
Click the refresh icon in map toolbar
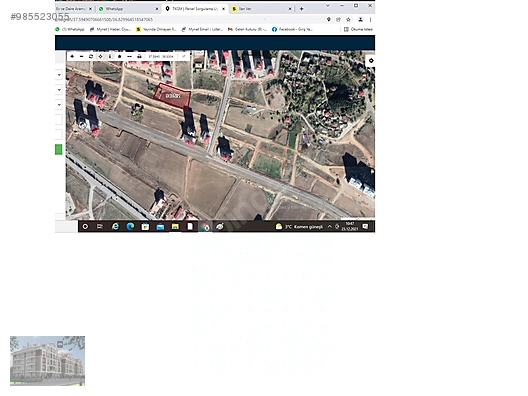[91, 57]
